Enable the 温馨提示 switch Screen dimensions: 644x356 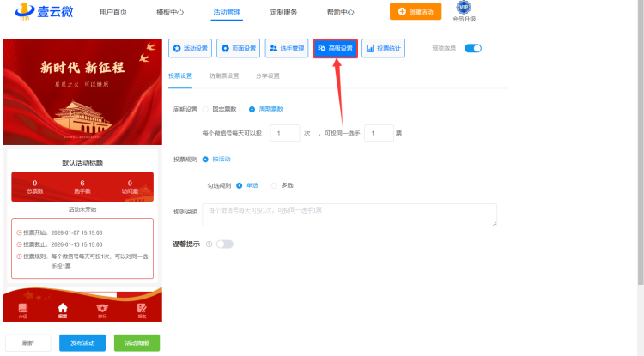(x=225, y=244)
